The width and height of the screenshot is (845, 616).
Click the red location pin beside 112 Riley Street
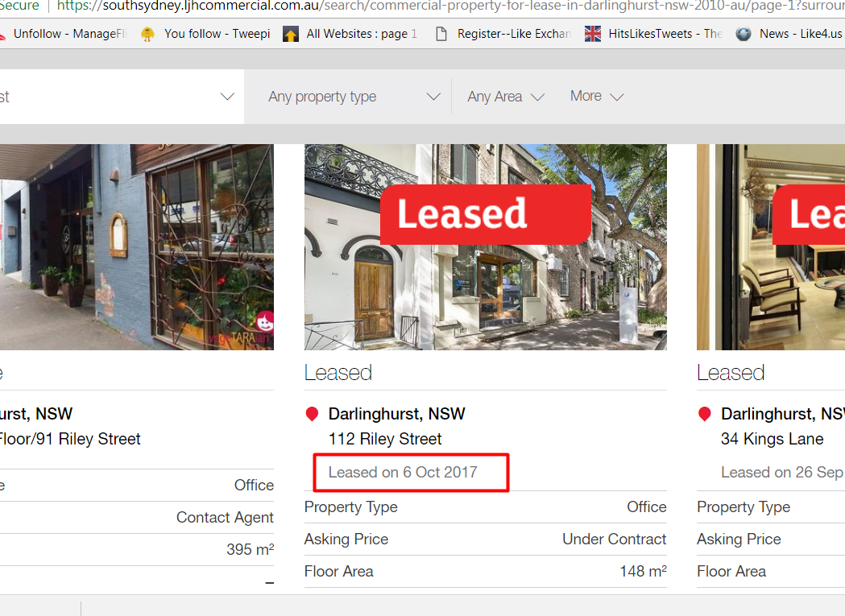(312, 414)
